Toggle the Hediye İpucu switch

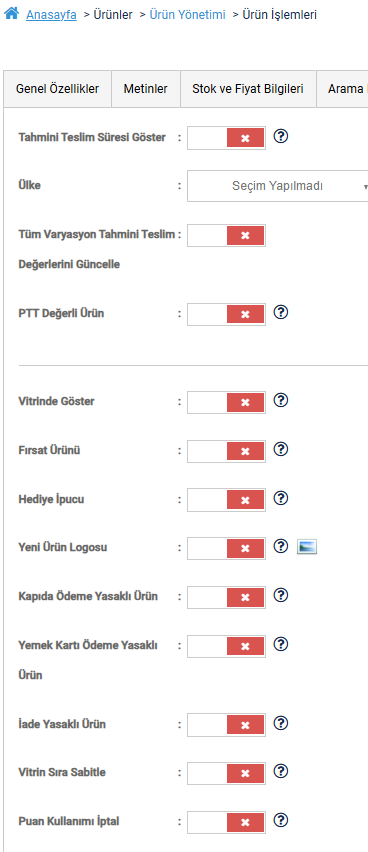coord(226,500)
